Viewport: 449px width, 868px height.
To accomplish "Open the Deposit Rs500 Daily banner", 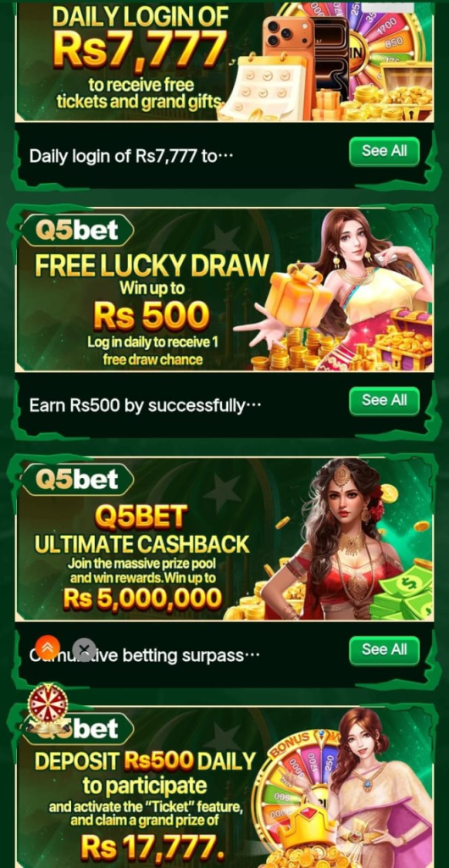I will 224,787.
